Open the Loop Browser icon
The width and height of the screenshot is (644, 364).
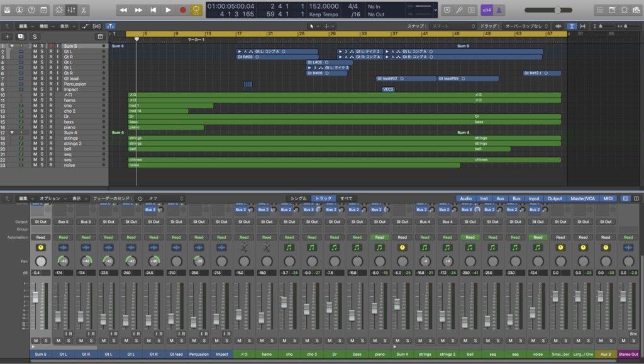[x=625, y=10]
